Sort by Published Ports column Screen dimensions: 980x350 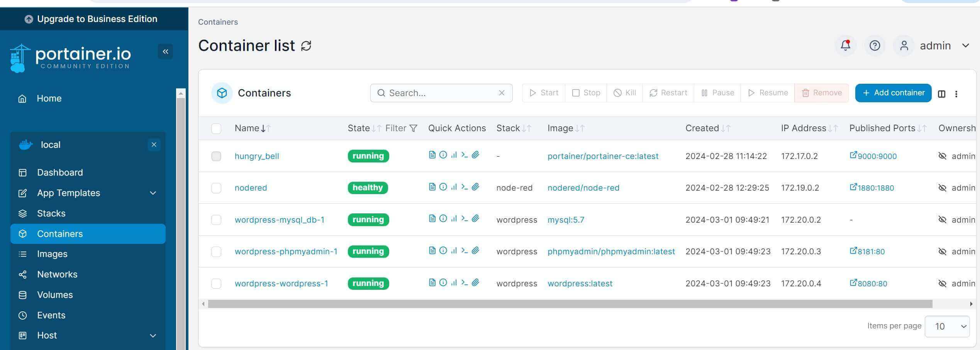coord(888,128)
